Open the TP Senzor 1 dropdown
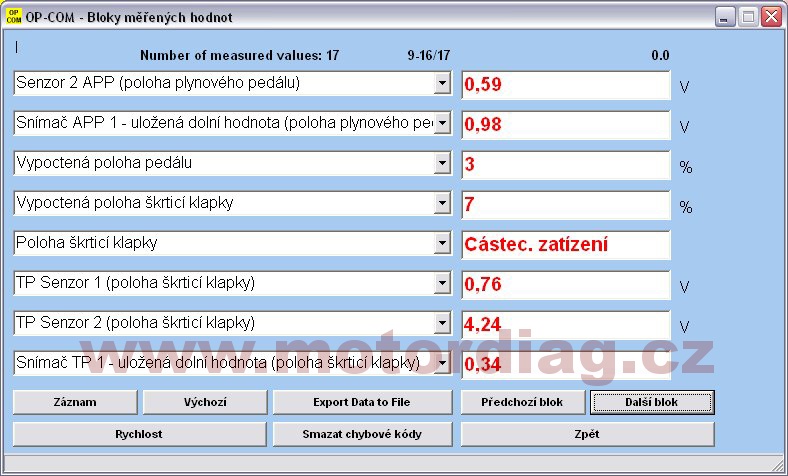 point(442,284)
